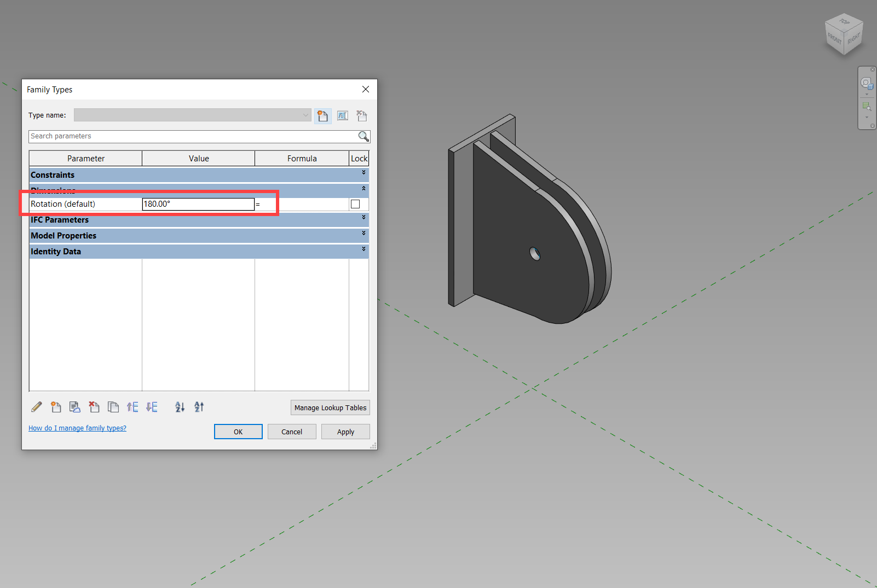
Task: Move parameter down in the list
Action: click(x=152, y=407)
